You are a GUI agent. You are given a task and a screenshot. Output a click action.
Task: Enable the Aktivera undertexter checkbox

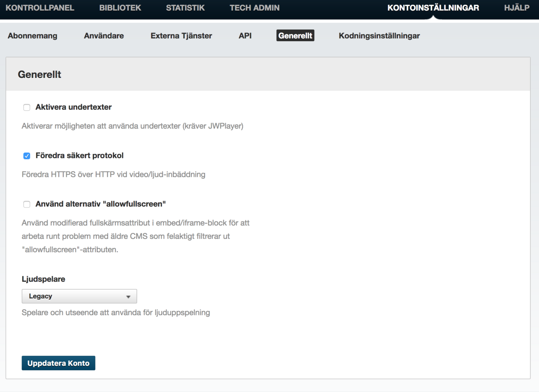pyautogui.click(x=27, y=107)
